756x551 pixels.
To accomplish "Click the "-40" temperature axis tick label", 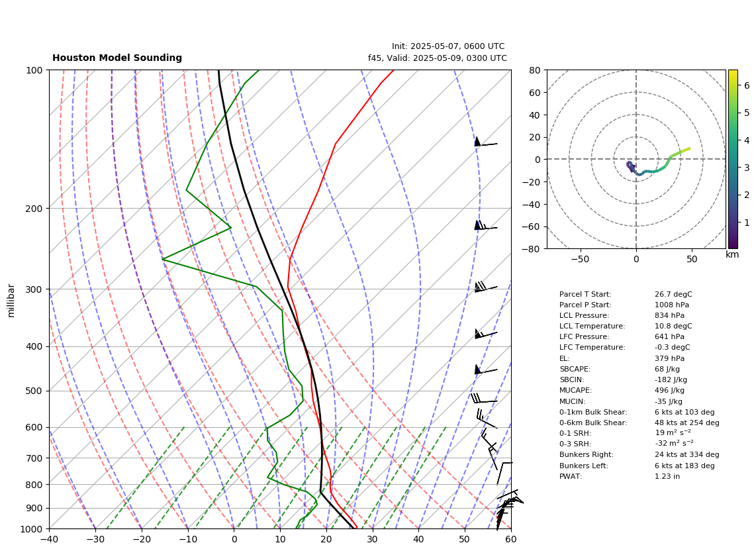I will point(49,540).
